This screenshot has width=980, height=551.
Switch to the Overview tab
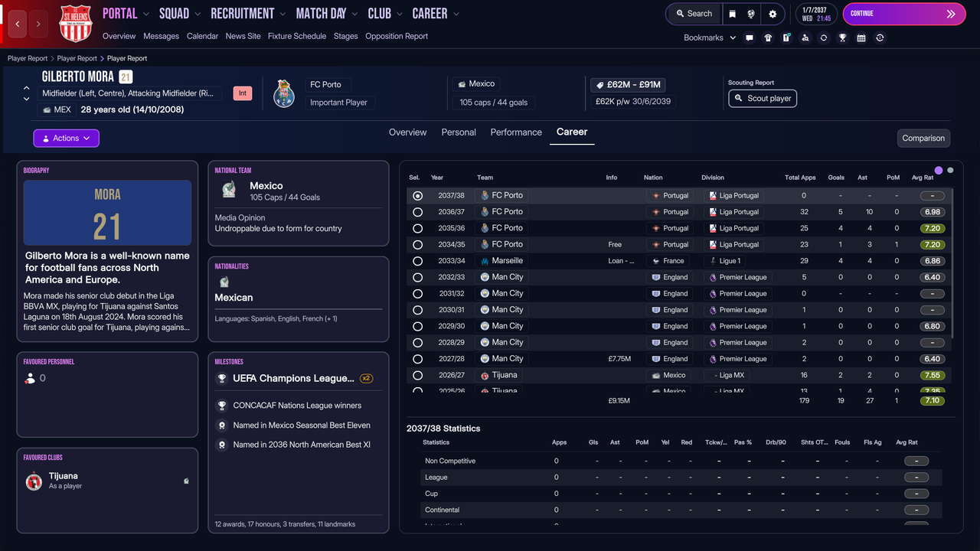pos(407,132)
